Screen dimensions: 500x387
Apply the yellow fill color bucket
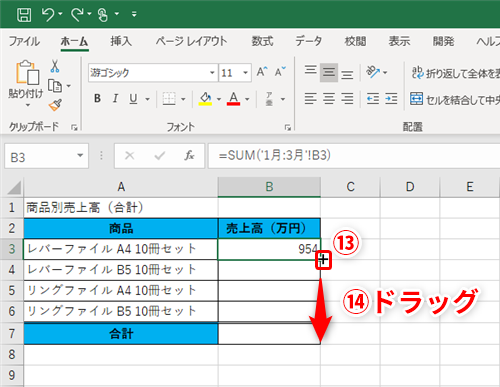[205, 99]
